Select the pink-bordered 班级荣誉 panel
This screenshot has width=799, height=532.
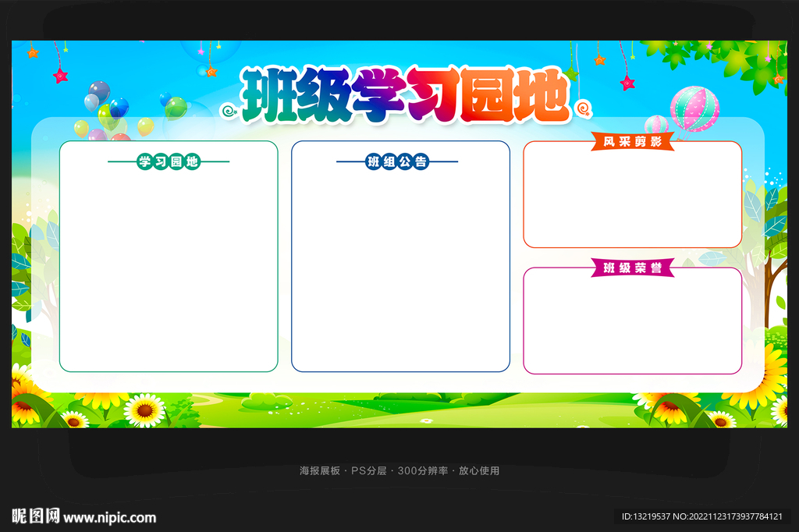point(632,321)
